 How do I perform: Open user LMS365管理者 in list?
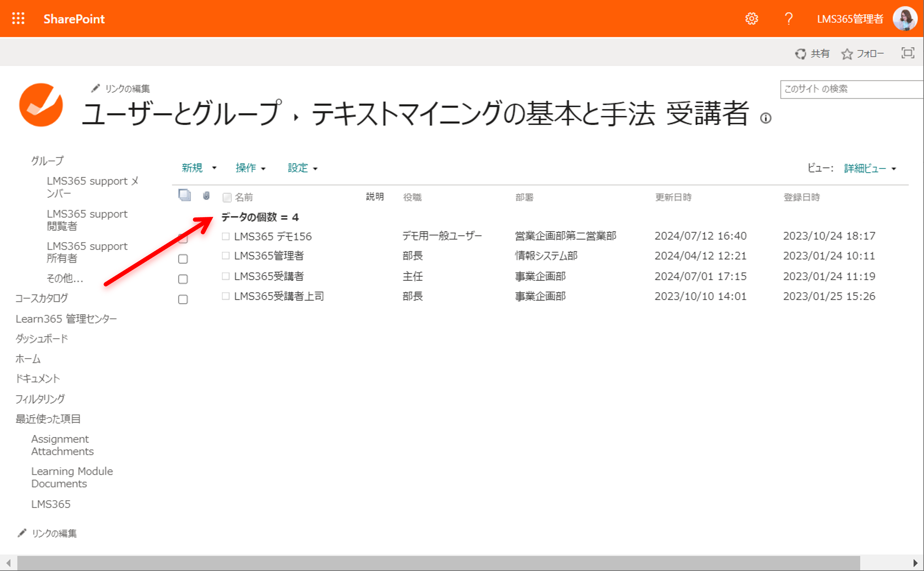point(269,256)
